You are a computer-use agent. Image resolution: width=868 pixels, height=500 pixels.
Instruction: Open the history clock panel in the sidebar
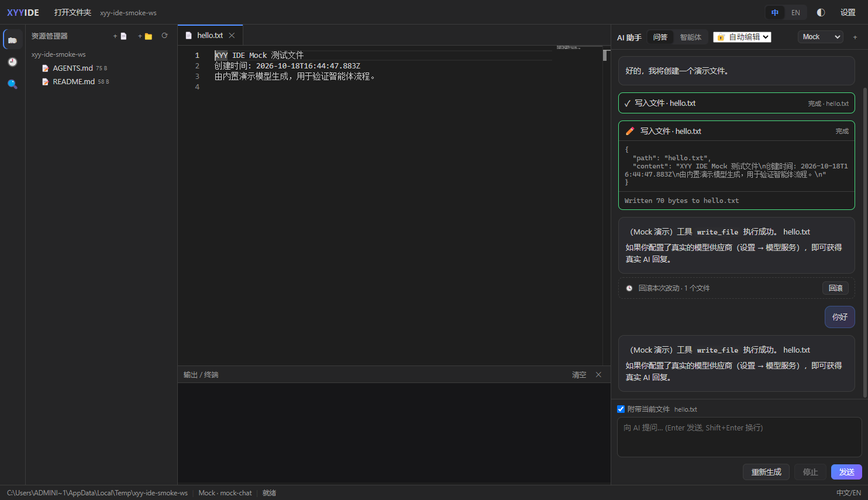12,62
